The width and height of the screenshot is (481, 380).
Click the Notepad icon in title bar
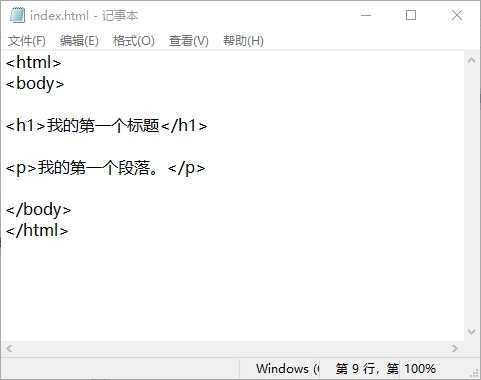point(17,15)
